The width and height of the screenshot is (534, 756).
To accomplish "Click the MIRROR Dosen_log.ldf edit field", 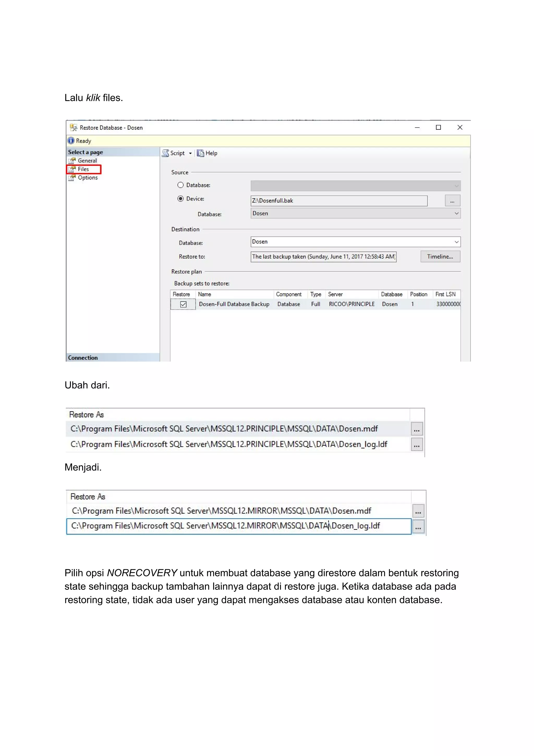I will point(239,526).
